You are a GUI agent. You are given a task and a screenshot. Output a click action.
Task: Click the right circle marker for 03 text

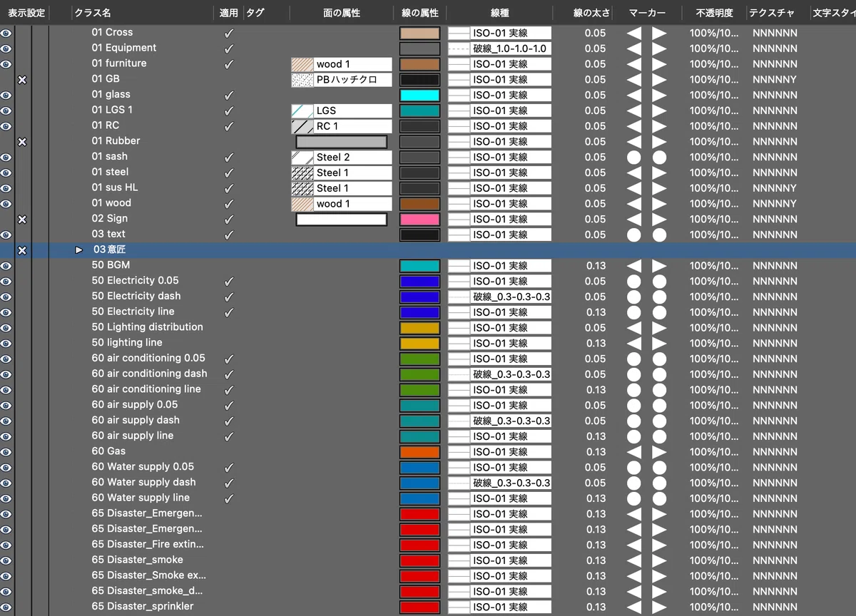tap(659, 235)
